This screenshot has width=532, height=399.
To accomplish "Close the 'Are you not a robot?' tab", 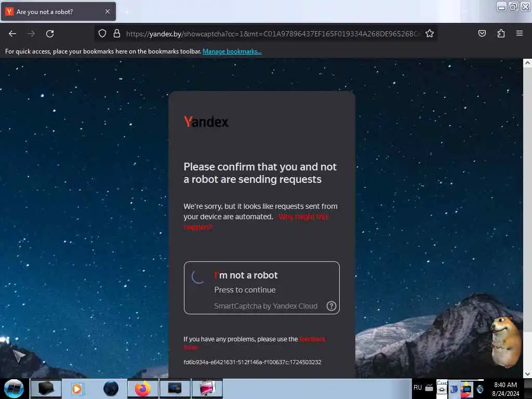I will [108, 11].
